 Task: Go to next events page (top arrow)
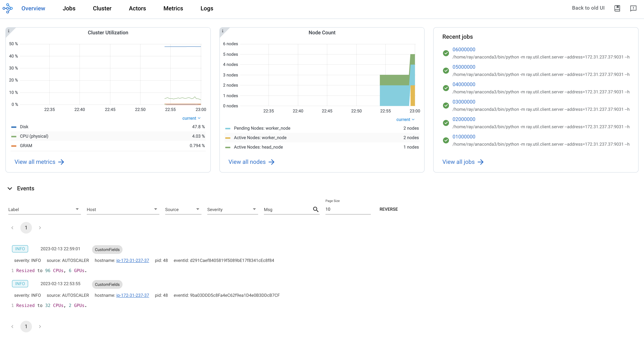tap(40, 228)
